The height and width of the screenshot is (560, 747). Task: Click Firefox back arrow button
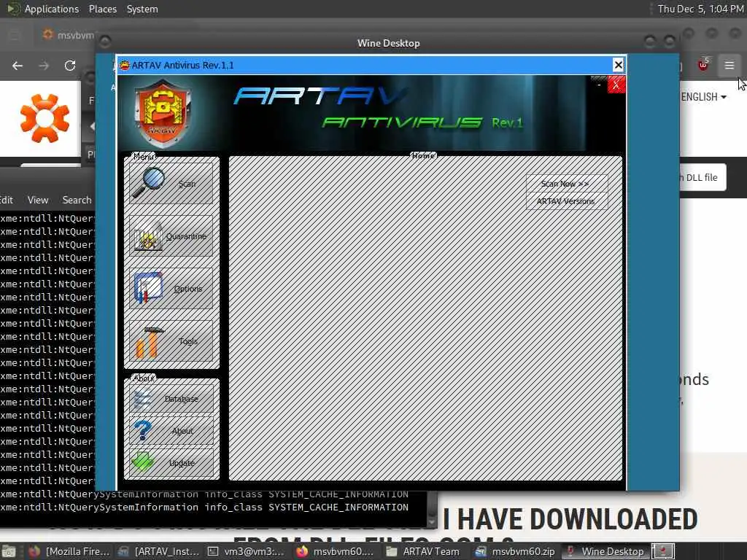(x=18, y=66)
